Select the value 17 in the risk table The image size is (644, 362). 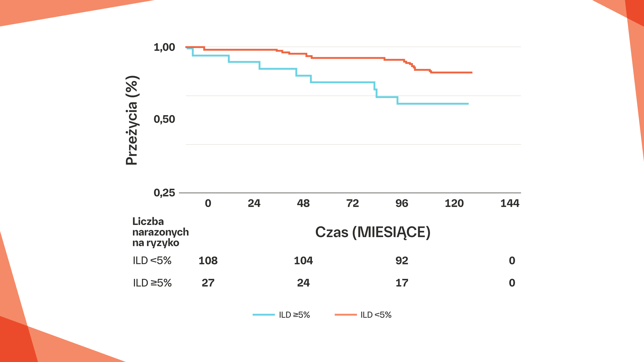pyautogui.click(x=402, y=283)
